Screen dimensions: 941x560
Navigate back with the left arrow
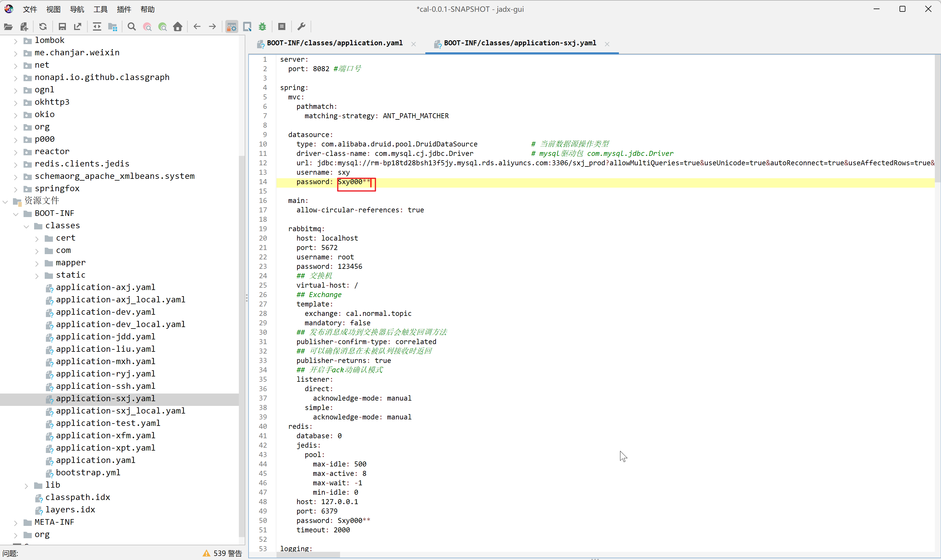pos(197,26)
